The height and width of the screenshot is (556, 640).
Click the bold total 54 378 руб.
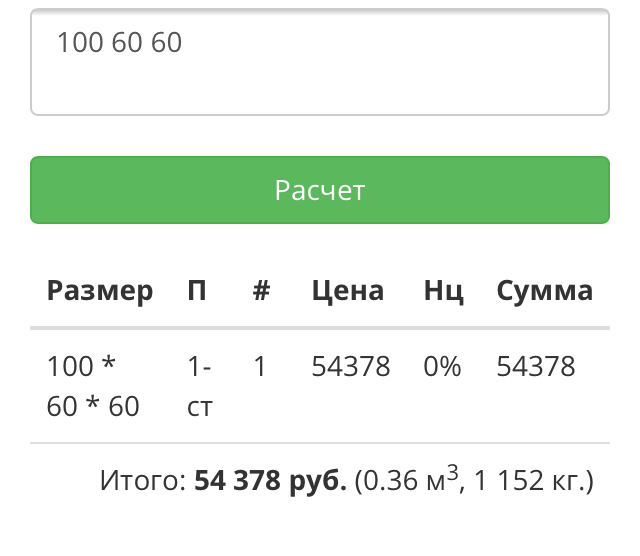point(270,482)
